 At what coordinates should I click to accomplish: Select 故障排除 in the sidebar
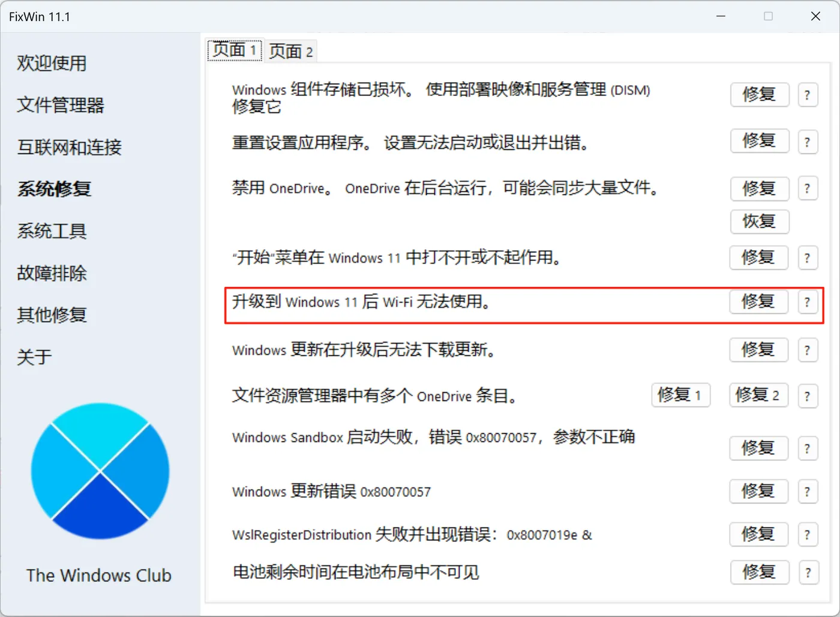52,273
